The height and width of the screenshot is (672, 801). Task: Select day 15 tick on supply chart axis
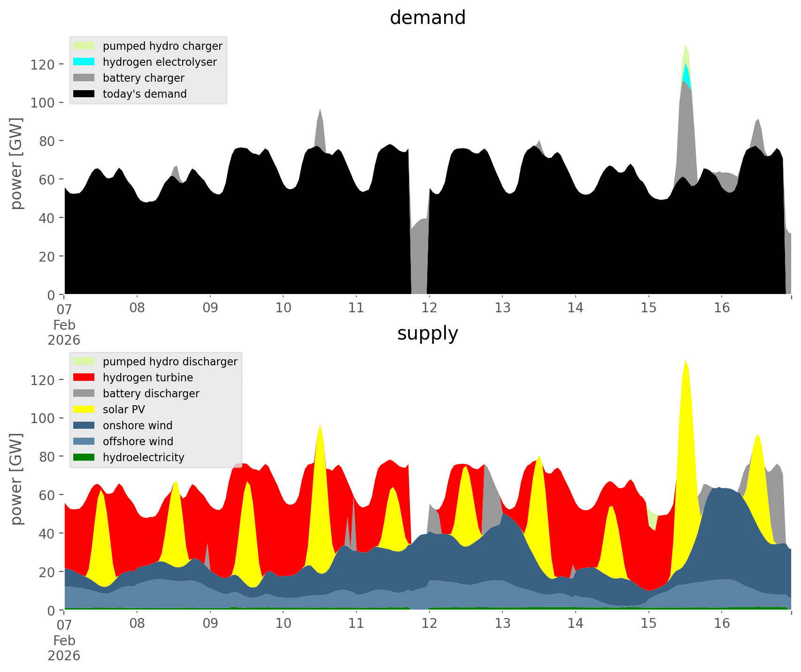coord(648,624)
